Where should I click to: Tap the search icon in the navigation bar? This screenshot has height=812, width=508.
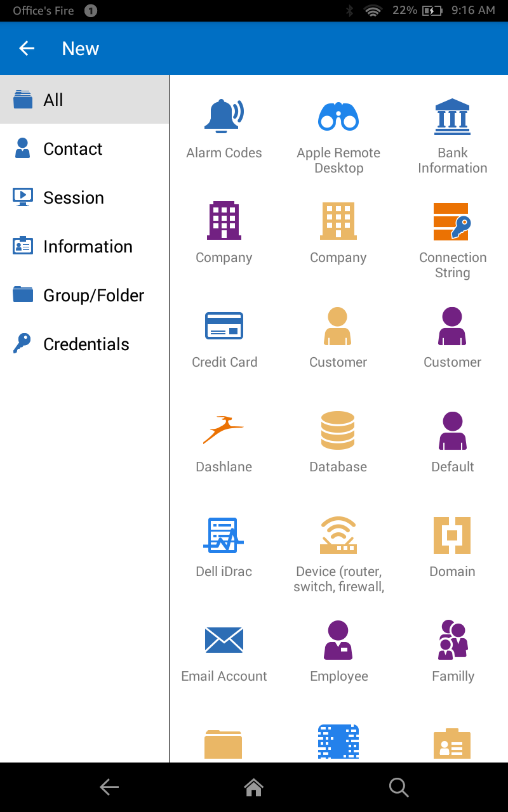(x=399, y=787)
